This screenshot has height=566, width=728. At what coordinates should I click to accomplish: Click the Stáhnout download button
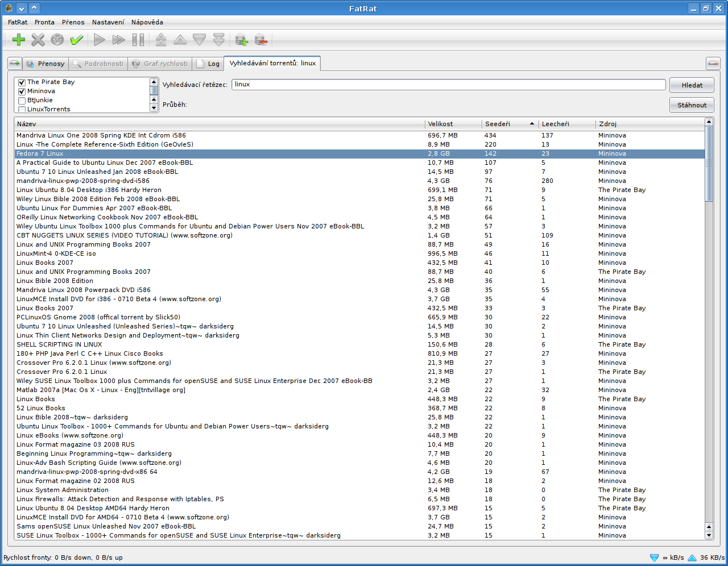tap(692, 105)
